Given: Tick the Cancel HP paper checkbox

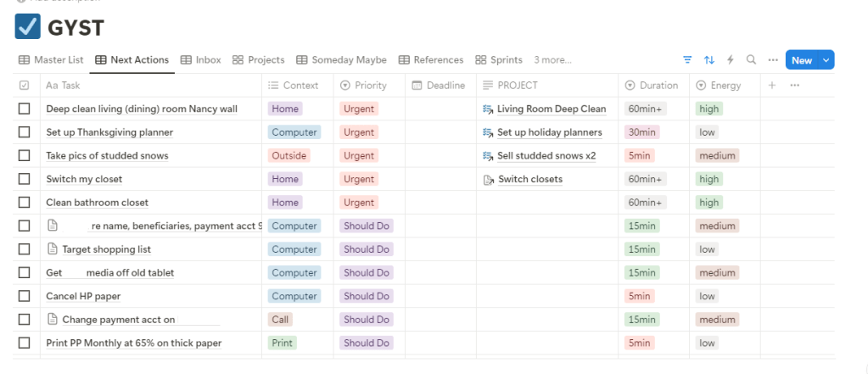Looking at the screenshot, I should pyautogui.click(x=25, y=296).
